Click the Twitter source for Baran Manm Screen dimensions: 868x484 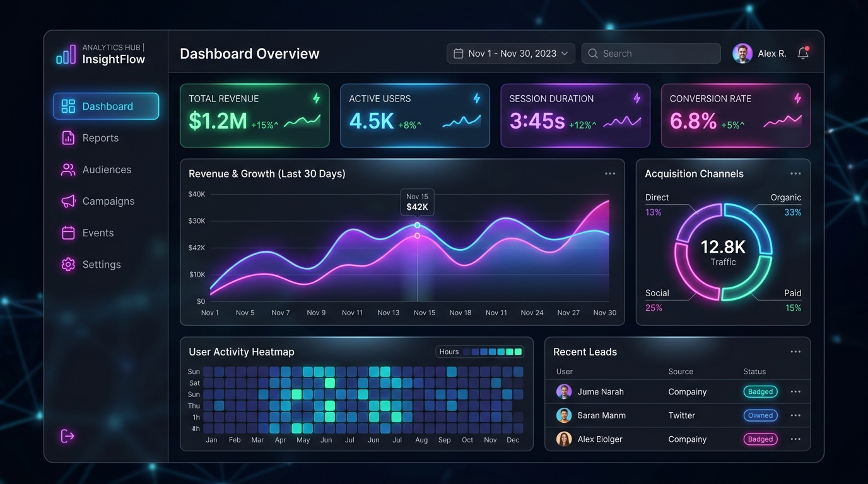point(681,415)
